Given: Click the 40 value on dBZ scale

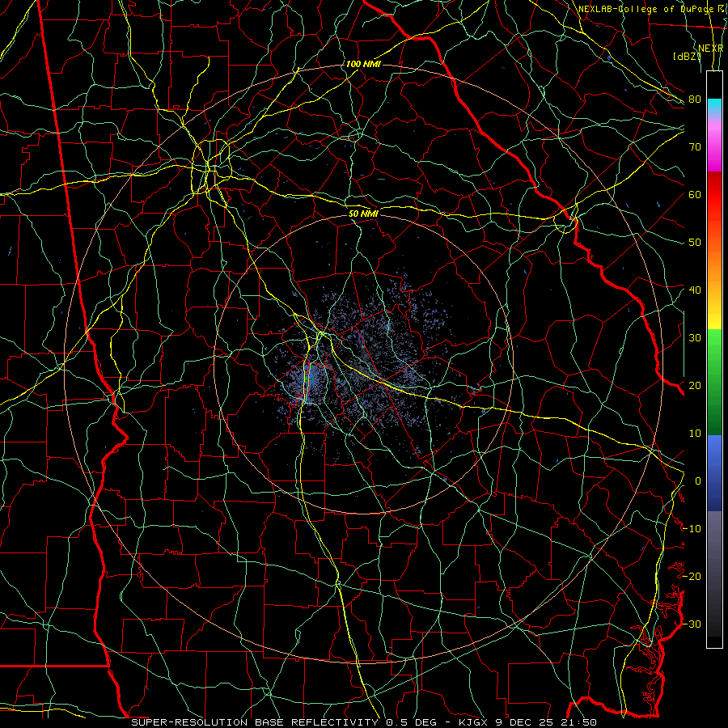Looking at the screenshot, I should 695,290.
